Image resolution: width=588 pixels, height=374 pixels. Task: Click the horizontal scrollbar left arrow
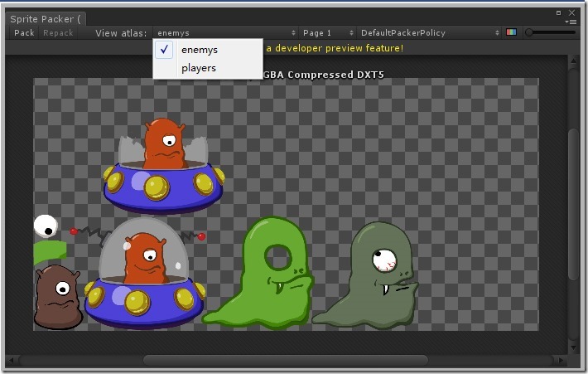(x=12, y=361)
